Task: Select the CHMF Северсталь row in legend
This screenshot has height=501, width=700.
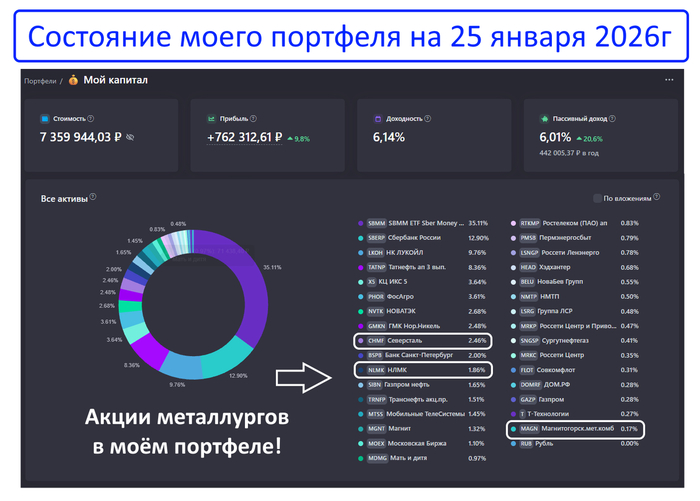Action: [422, 341]
